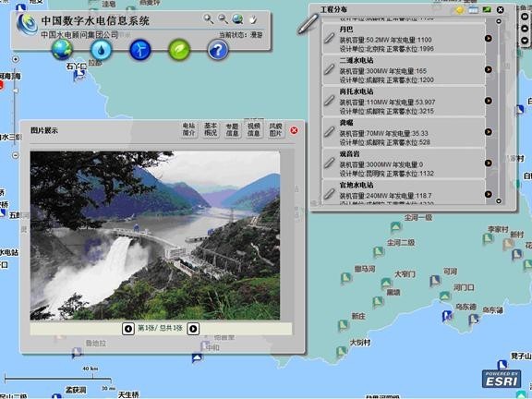532x399 pixels.
Task: Click the 乌东德 station marker on the map
Action: pyautogui.click(x=448, y=316)
